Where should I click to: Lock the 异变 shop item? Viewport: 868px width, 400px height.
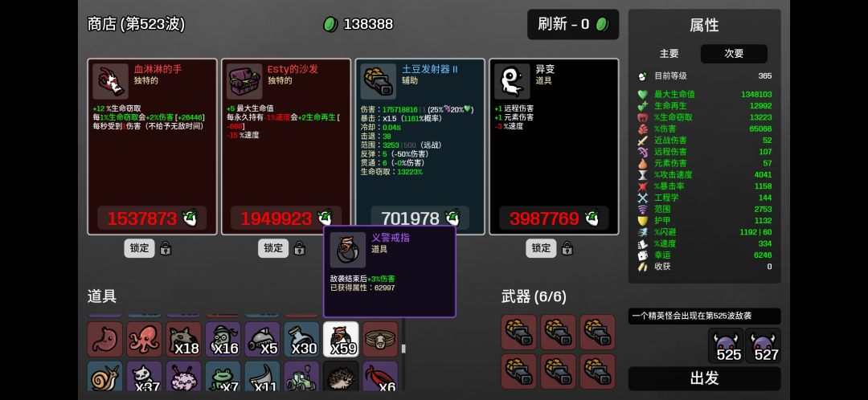[x=542, y=248]
